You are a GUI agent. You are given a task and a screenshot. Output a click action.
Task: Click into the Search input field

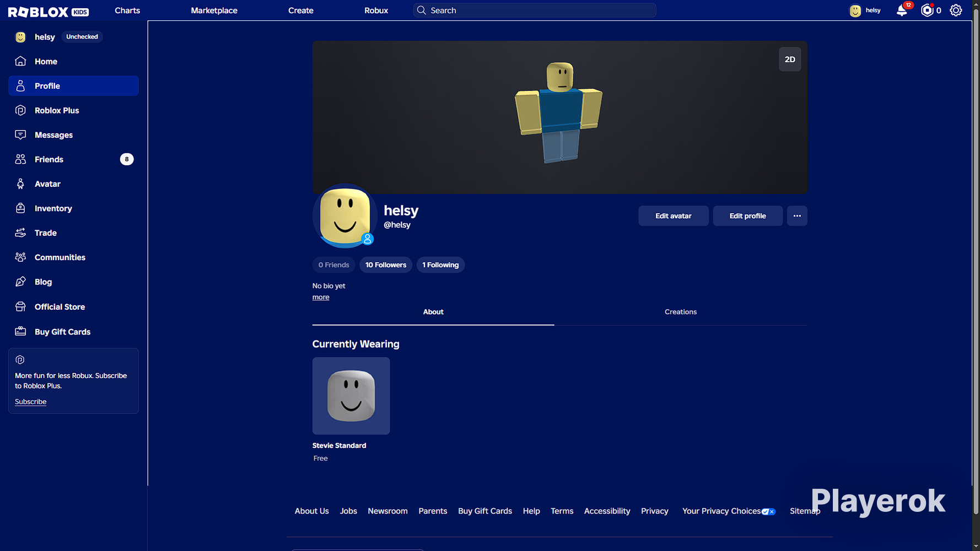click(535, 10)
